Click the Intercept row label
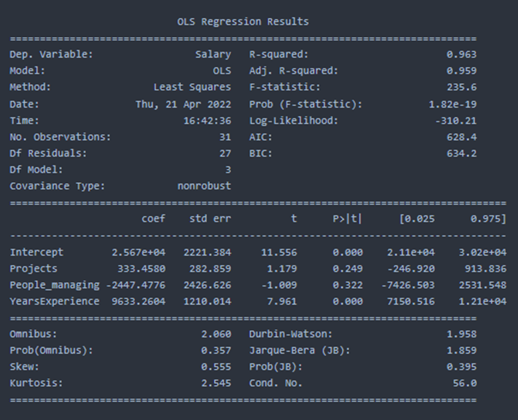Viewport: 518px width, 420px height. click(x=36, y=252)
